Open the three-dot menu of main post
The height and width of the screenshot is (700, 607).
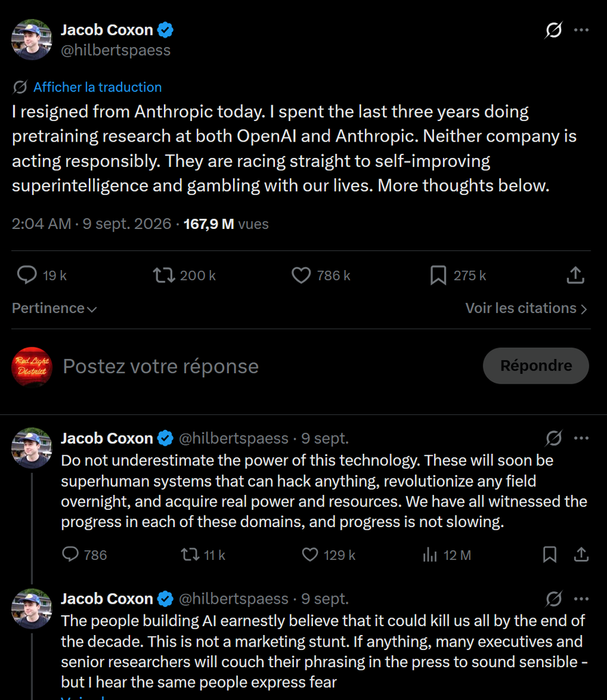(581, 30)
